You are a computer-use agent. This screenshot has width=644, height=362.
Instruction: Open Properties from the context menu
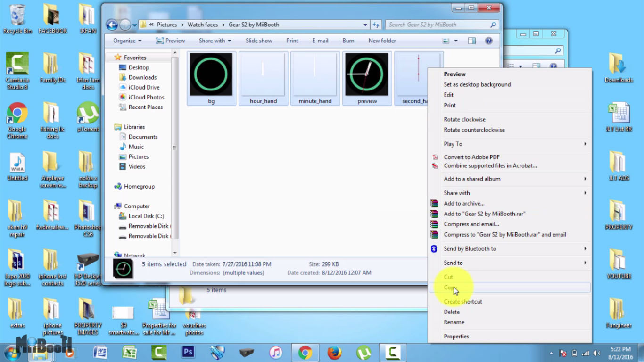point(456,336)
